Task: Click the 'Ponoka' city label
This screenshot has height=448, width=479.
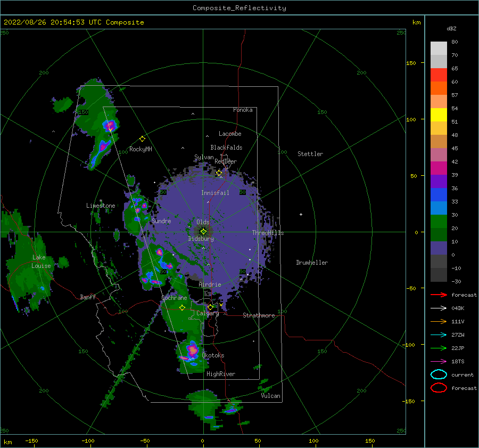Action: (243, 110)
